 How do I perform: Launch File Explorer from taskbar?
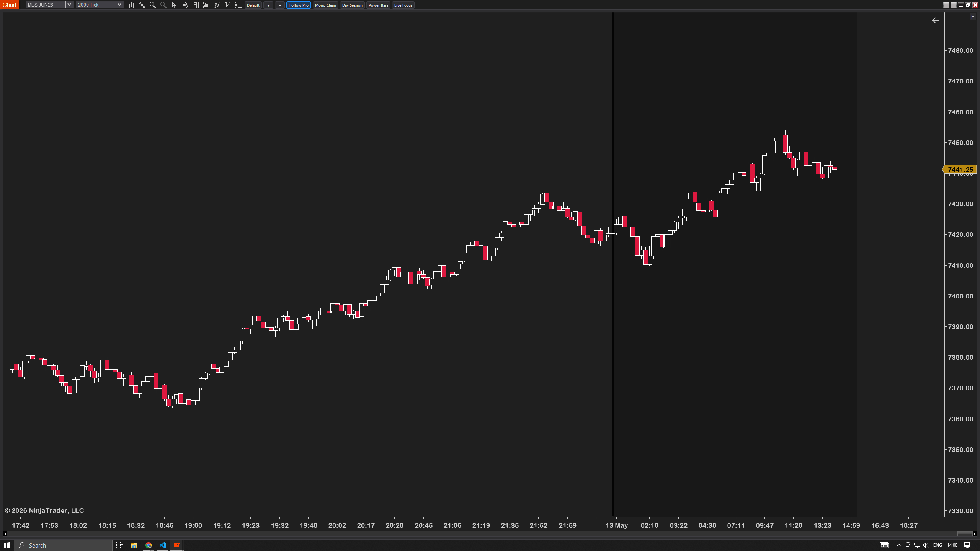coord(134,545)
